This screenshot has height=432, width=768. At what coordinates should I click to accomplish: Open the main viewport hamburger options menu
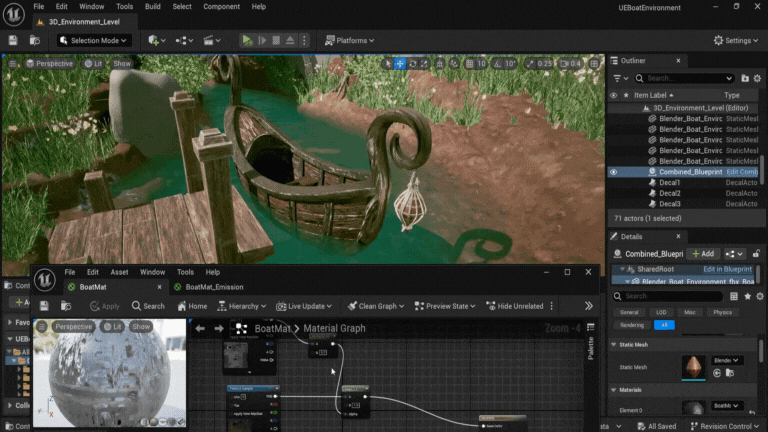13,64
